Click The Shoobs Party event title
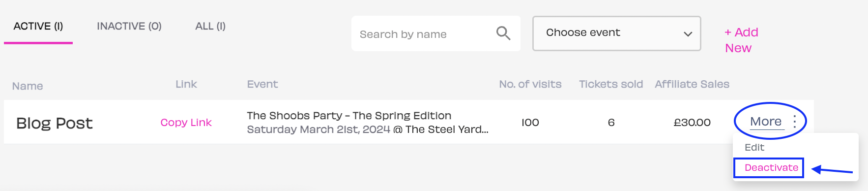Screen dimensions: 868x191 coord(349,116)
